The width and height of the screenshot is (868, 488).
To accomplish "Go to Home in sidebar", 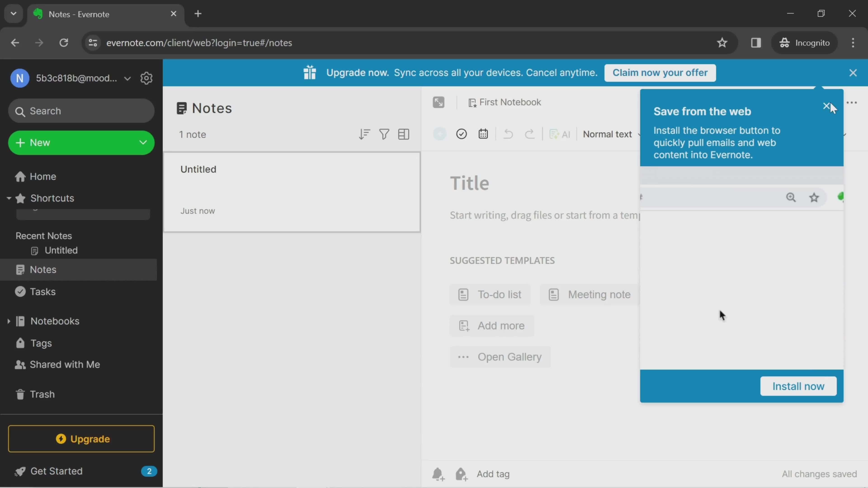I will point(43,176).
